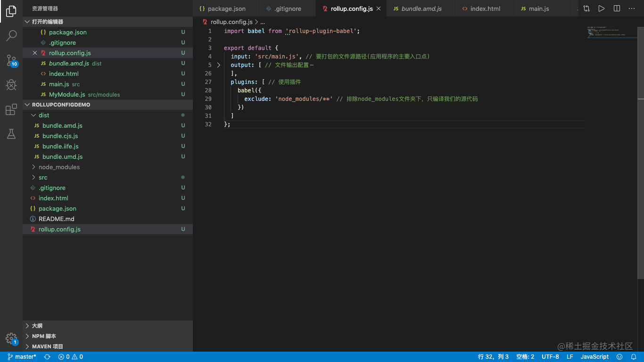Open .gitignore in the project tree
Image resolution: width=644 pixels, height=362 pixels.
pos(107,188)
